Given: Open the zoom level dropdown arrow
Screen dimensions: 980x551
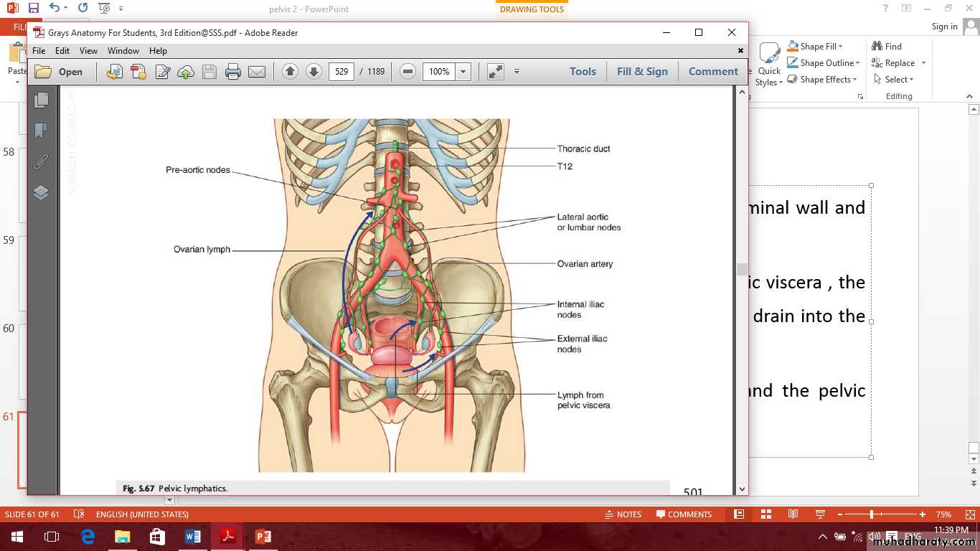Looking at the screenshot, I should pos(463,72).
